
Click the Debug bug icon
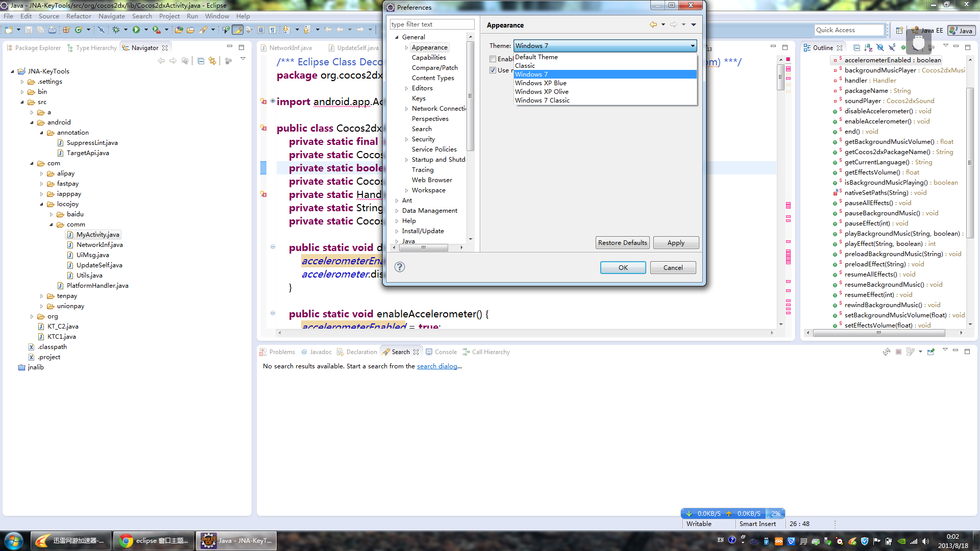click(116, 30)
